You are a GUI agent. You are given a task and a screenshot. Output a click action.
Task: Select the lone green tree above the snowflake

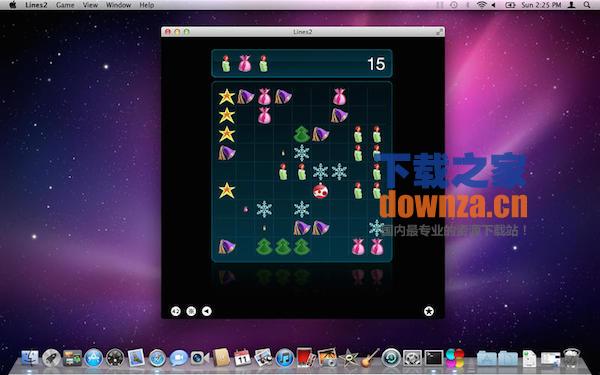click(x=302, y=134)
